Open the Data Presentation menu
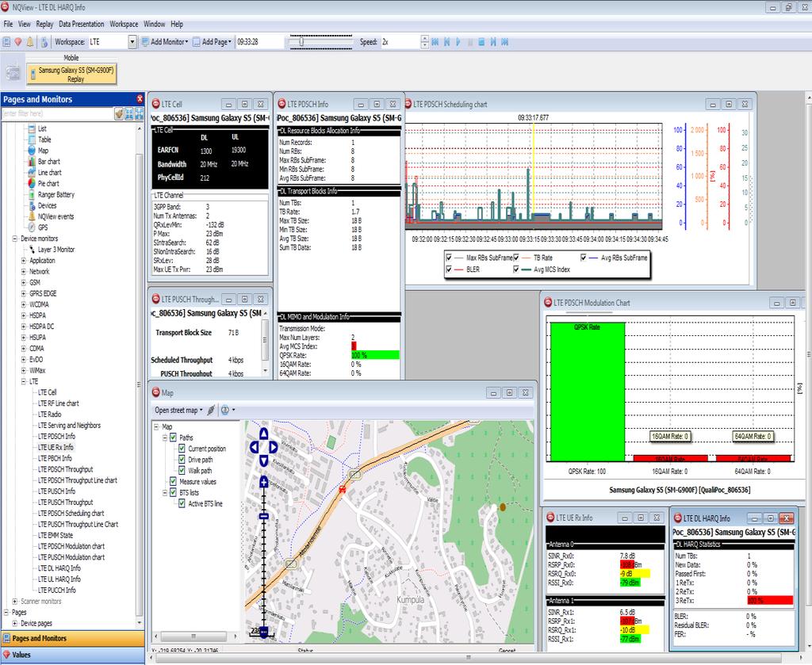This screenshot has height=665, width=812. point(82,24)
